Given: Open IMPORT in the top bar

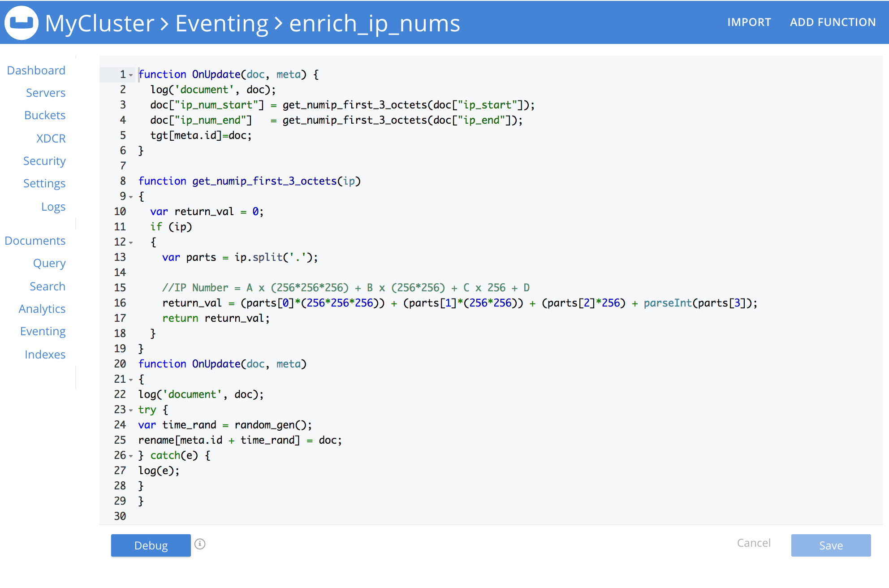Looking at the screenshot, I should (749, 22).
